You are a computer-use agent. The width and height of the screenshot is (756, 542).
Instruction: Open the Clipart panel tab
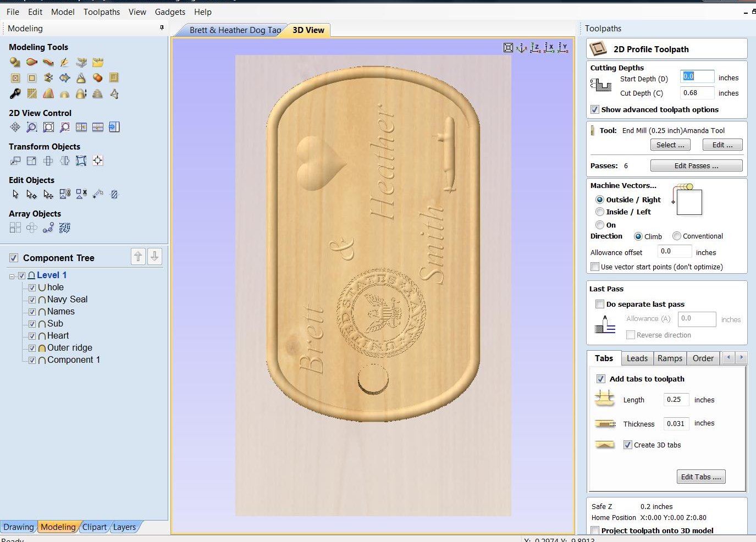coord(95,527)
